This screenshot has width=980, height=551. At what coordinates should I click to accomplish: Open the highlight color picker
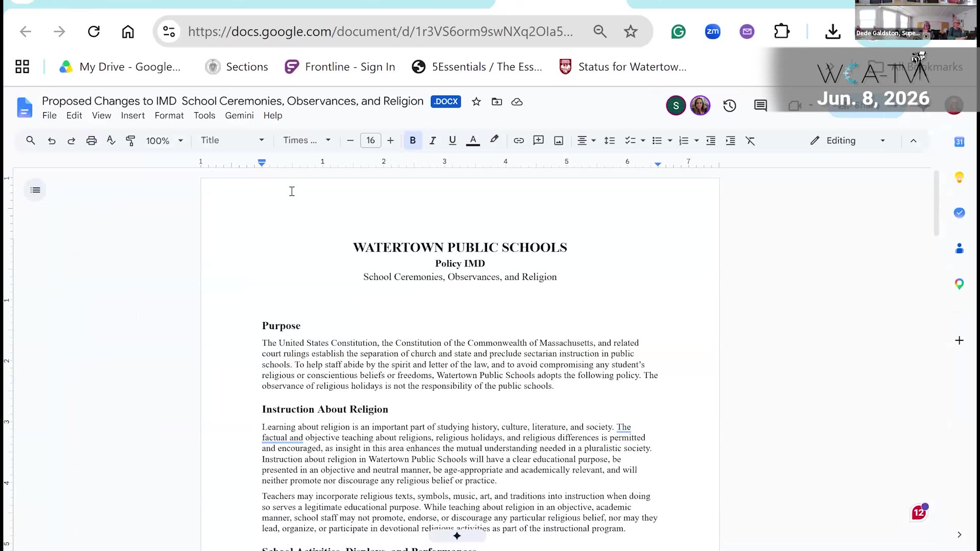pos(494,140)
